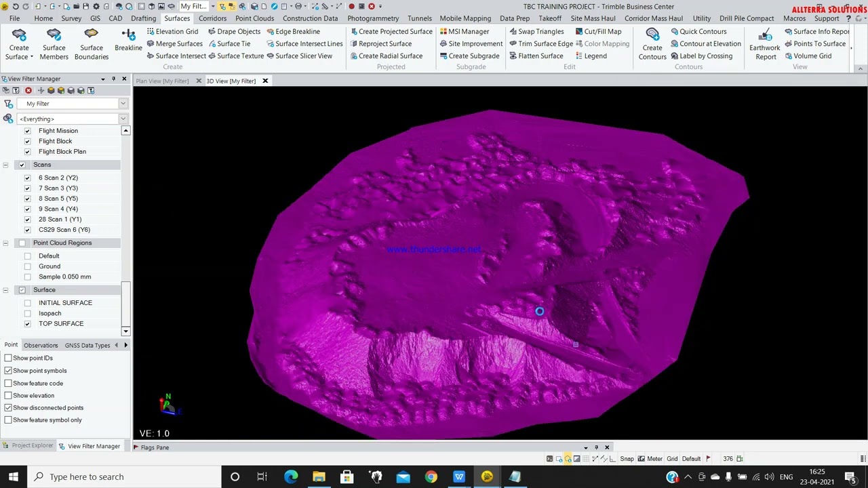Click Site Improvement command
This screenshot has height=488, width=868.
(471, 44)
